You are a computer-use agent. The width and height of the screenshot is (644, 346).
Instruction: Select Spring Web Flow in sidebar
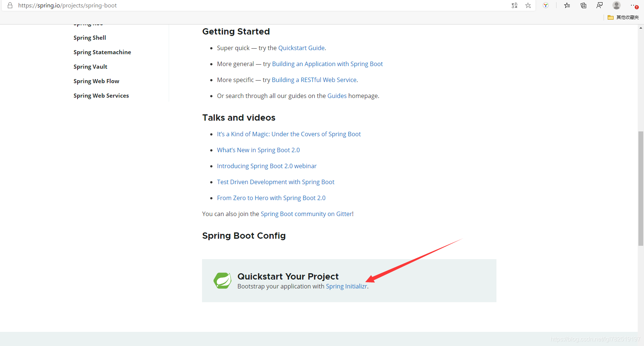[96, 81]
